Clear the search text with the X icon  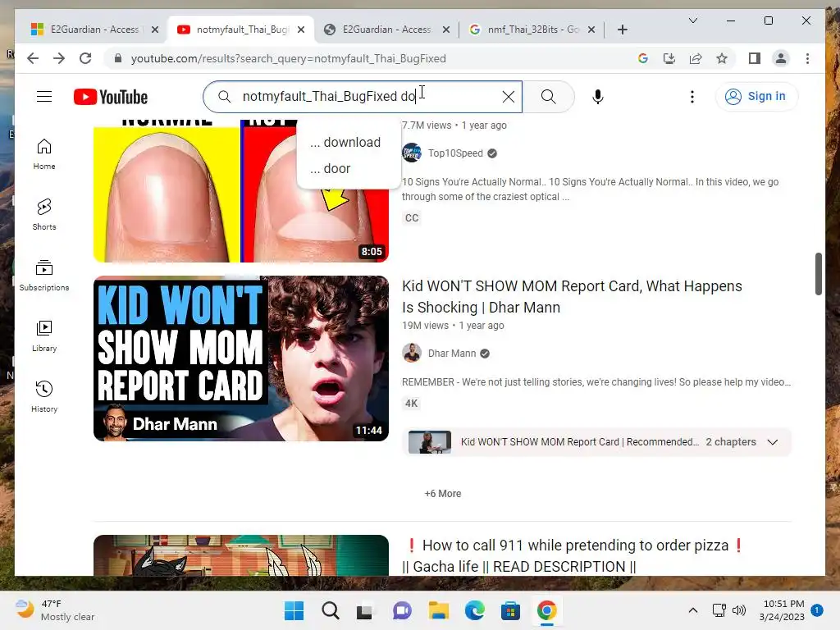(509, 97)
